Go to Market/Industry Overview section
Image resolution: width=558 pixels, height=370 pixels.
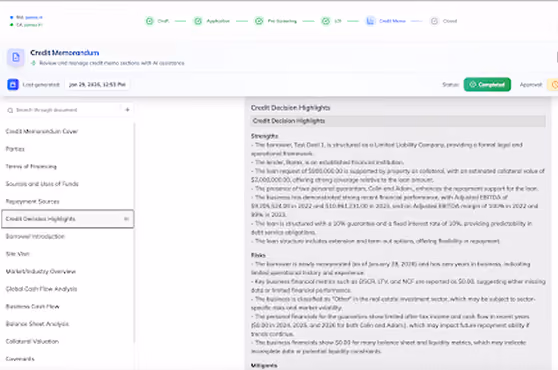41,271
